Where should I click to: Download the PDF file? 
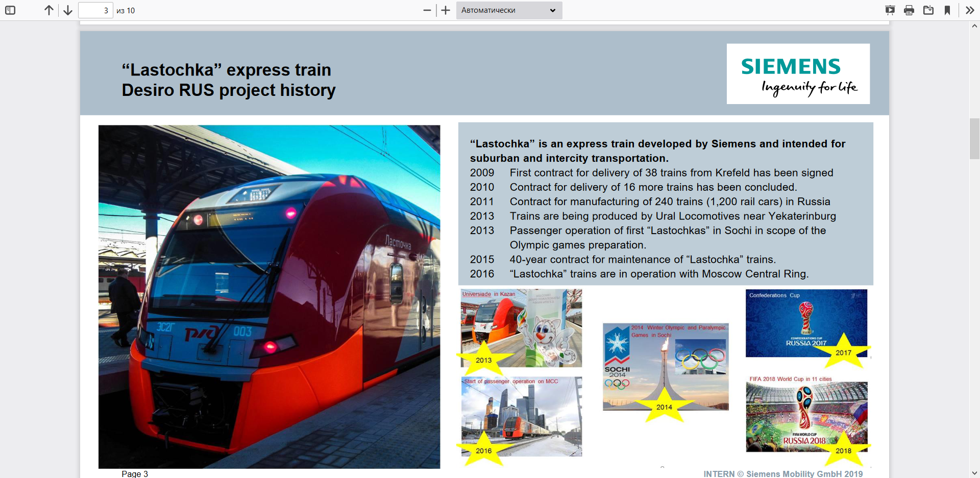point(928,10)
